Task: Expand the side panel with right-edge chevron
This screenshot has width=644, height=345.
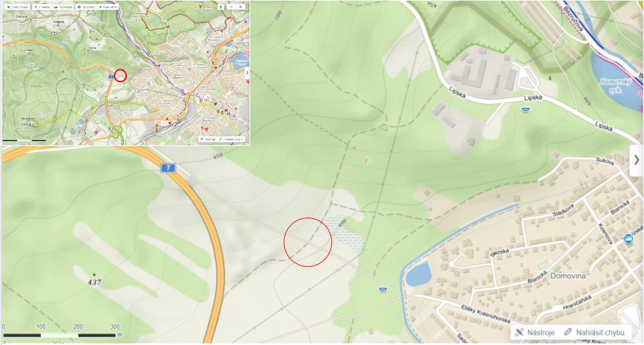Action: (637, 160)
